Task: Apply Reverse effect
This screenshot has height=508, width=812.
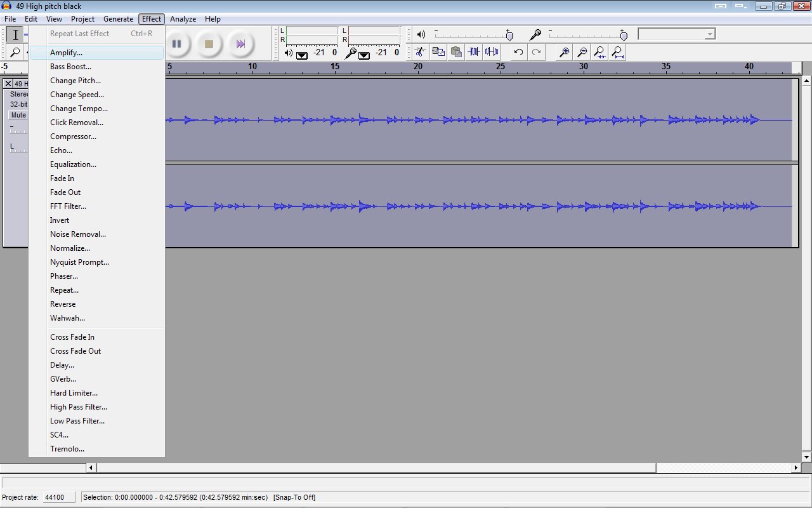Action: click(x=96, y=304)
